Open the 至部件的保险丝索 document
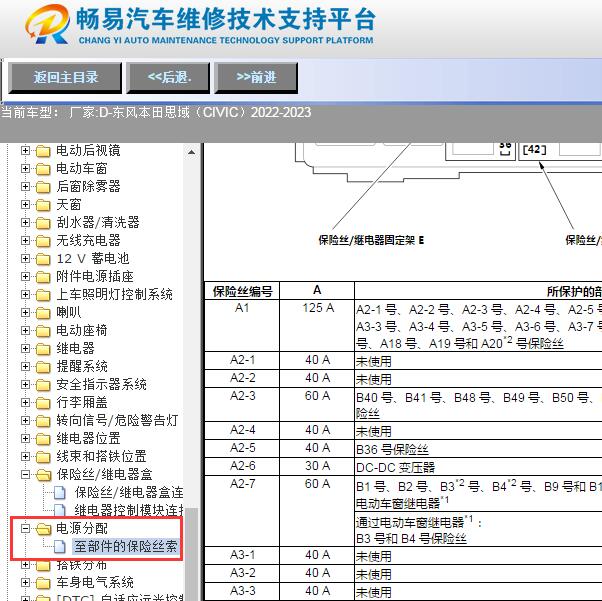This screenshot has height=601, width=602. [126, 546]
